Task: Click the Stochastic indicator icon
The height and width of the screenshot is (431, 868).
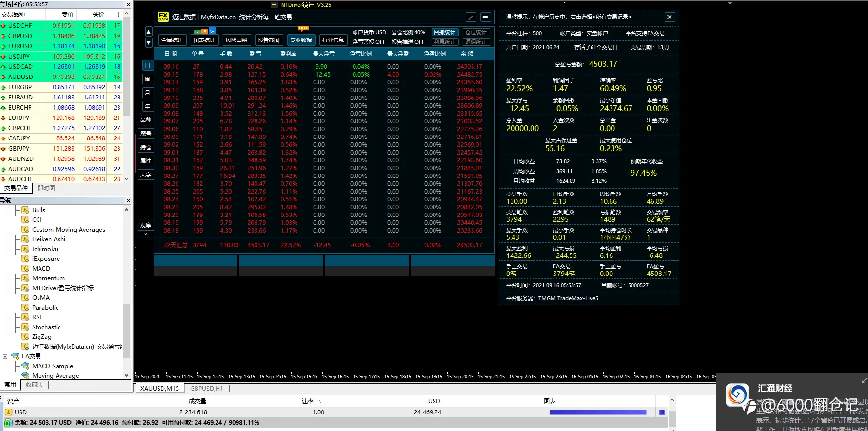Action: click(25, 327)
